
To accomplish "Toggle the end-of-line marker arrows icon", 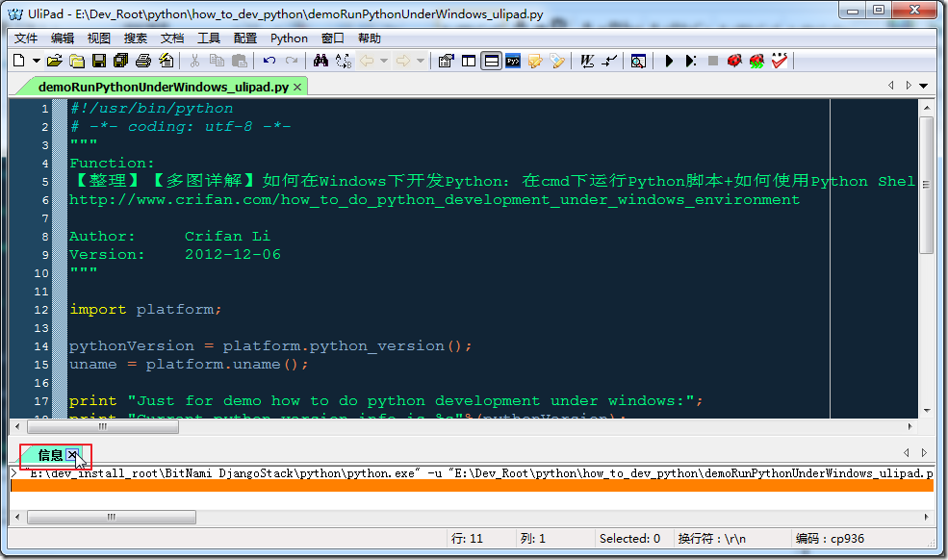I will [609, 61].
